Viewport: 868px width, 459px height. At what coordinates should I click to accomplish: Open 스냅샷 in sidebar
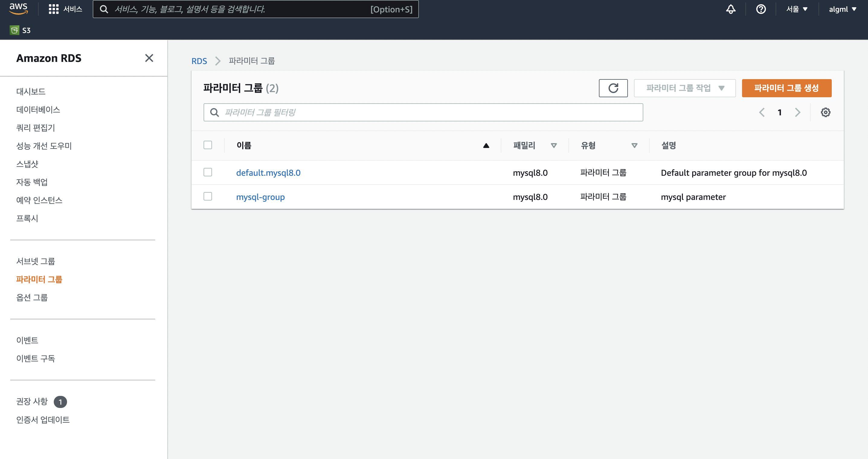(x=27, y=164)
